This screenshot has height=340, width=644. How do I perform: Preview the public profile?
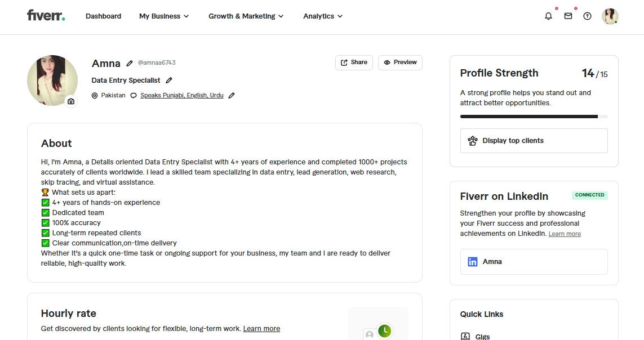[x=400, y=62]
